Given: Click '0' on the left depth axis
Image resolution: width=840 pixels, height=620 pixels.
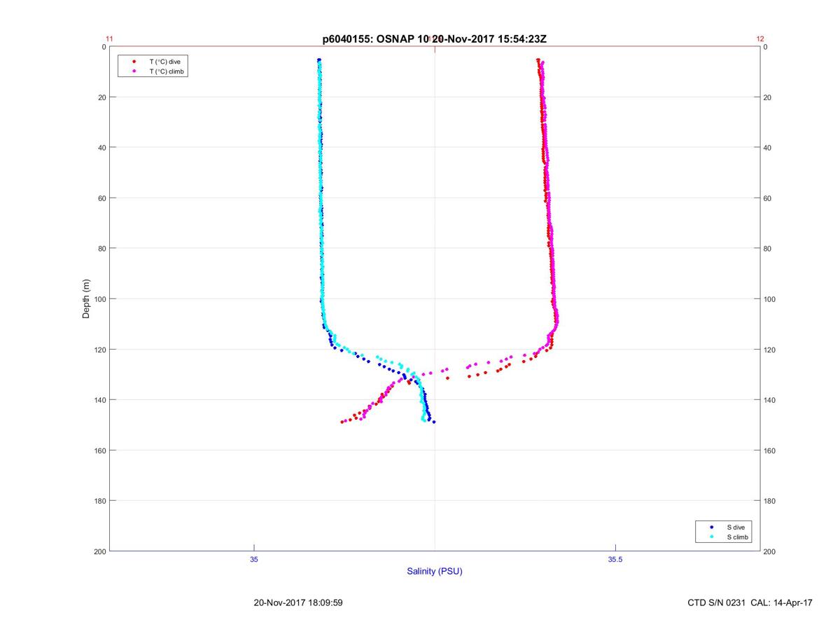Looking at the screenshot, I should tap(104, 47).
